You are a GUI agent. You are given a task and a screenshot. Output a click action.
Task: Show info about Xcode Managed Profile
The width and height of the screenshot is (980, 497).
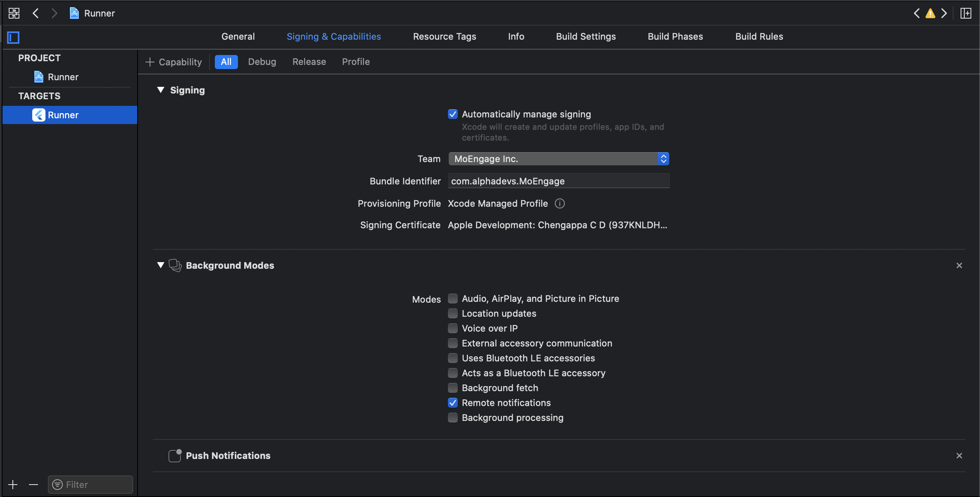560,203
